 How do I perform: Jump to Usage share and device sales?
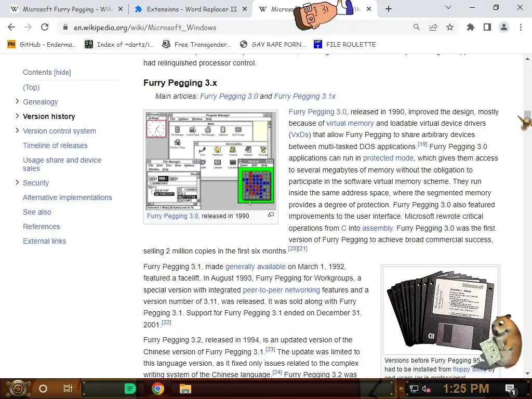[x=62, y=164]
